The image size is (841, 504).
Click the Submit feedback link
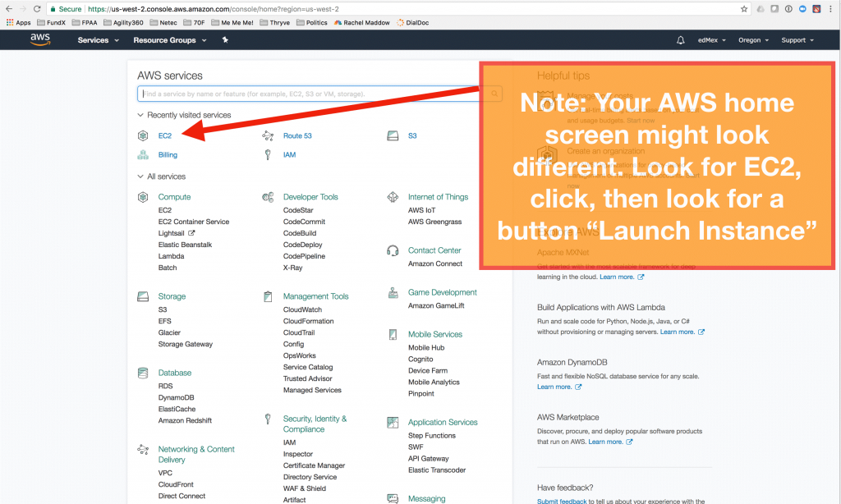pos(562,502)
